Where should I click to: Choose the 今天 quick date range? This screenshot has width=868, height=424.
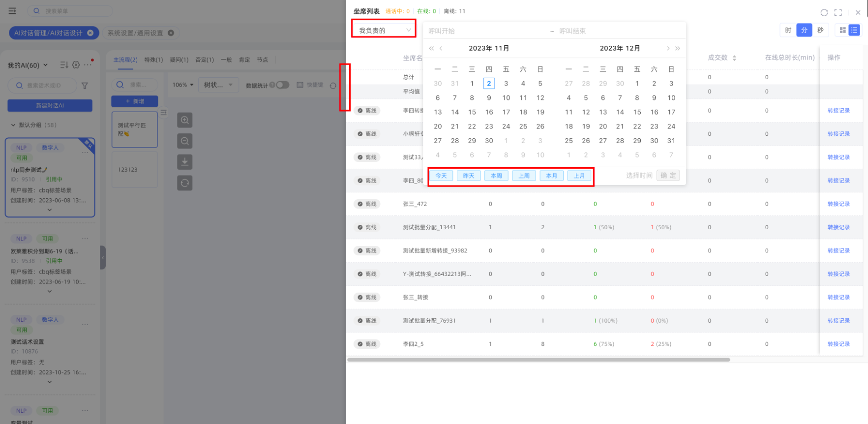(441, 176)
